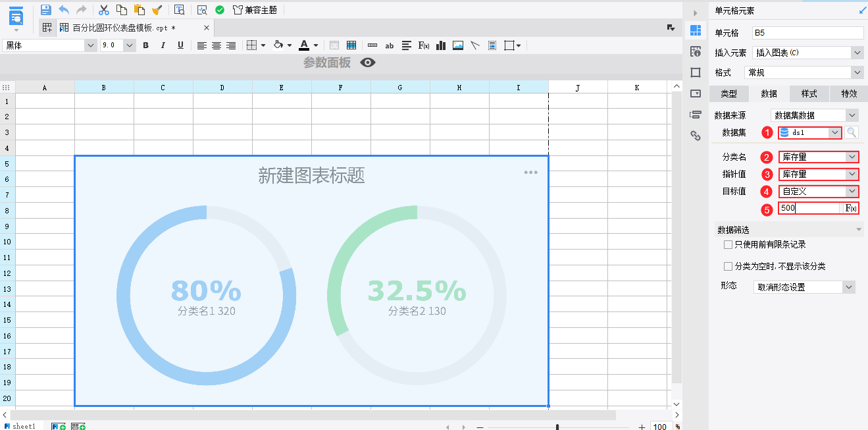
Task: Open cell element panel icon in sidebar
Action: coord(695,31)
